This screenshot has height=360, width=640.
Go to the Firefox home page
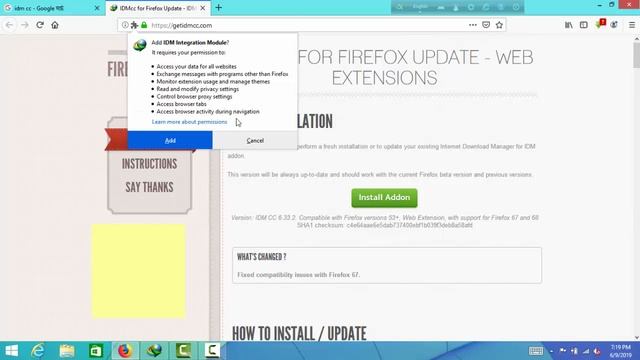pyautogui.click(x=55, y=25)
